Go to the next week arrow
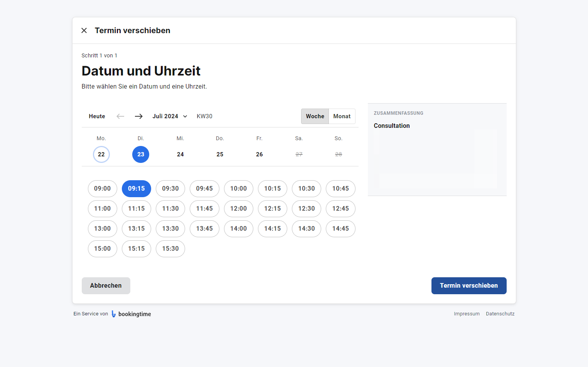 [x=139, y=116]
